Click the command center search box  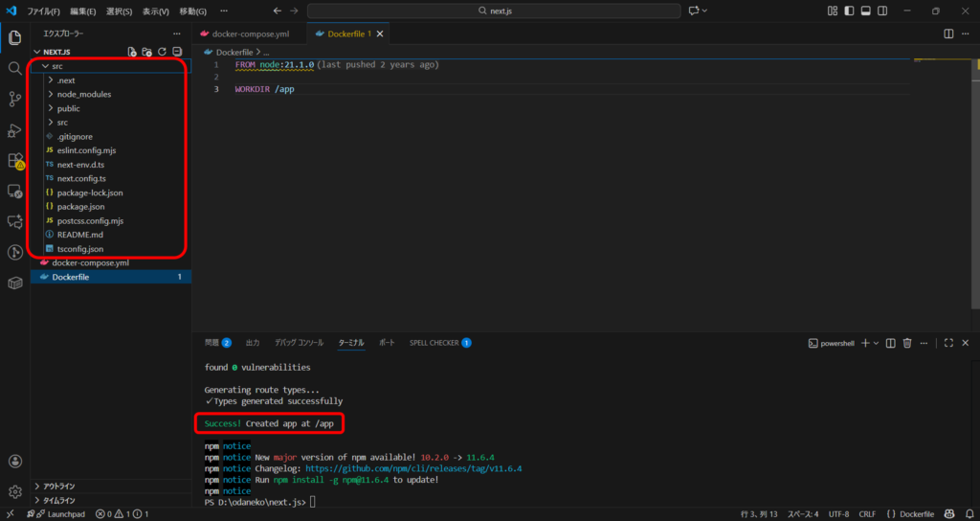pyautogui.click(x=493, y=11)
